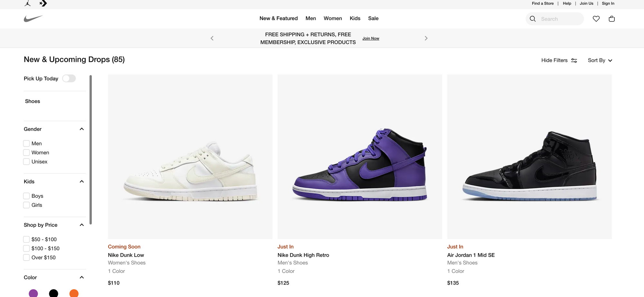Open the Sort By dropdown
Viewport: 644px width, 297px height.
click(600, 60)
